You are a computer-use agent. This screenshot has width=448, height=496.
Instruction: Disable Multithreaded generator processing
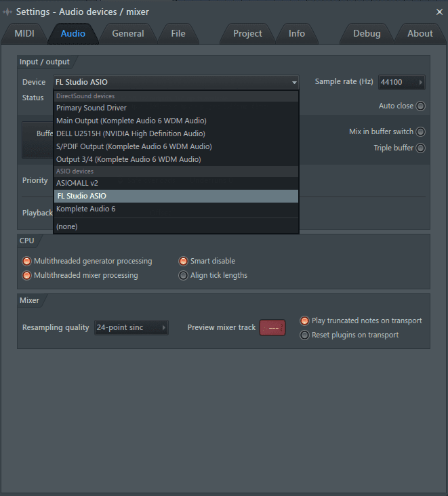coord(26,262)
